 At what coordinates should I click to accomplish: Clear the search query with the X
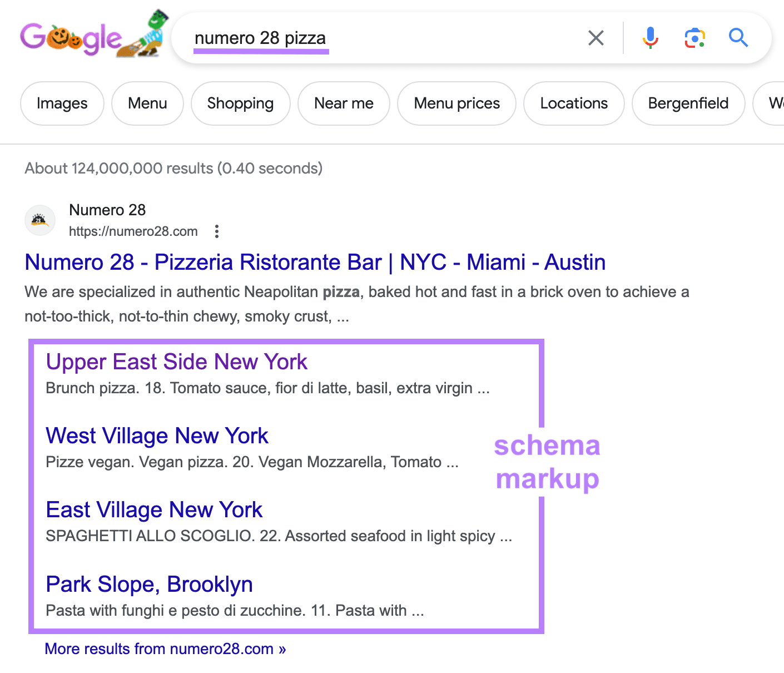[596, 38]
